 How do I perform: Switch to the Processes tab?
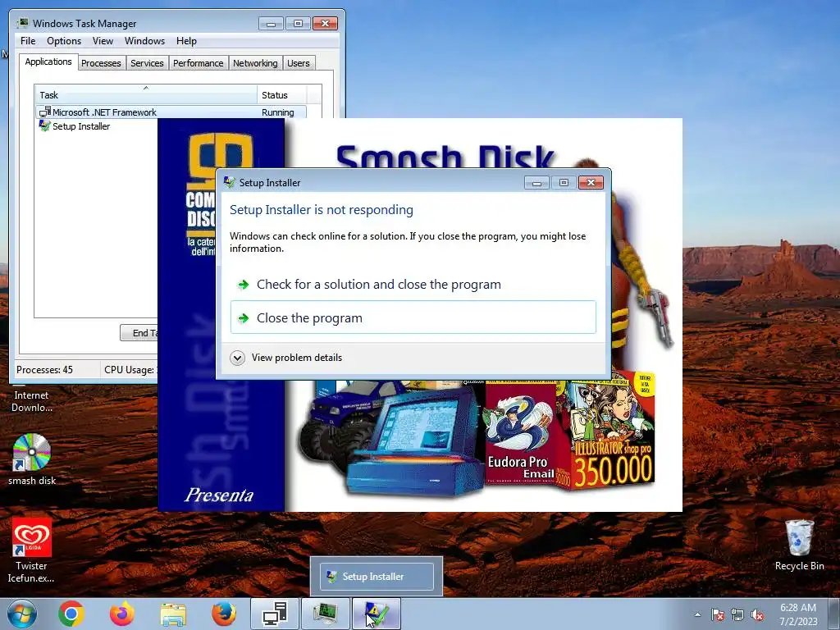(101, 63)
